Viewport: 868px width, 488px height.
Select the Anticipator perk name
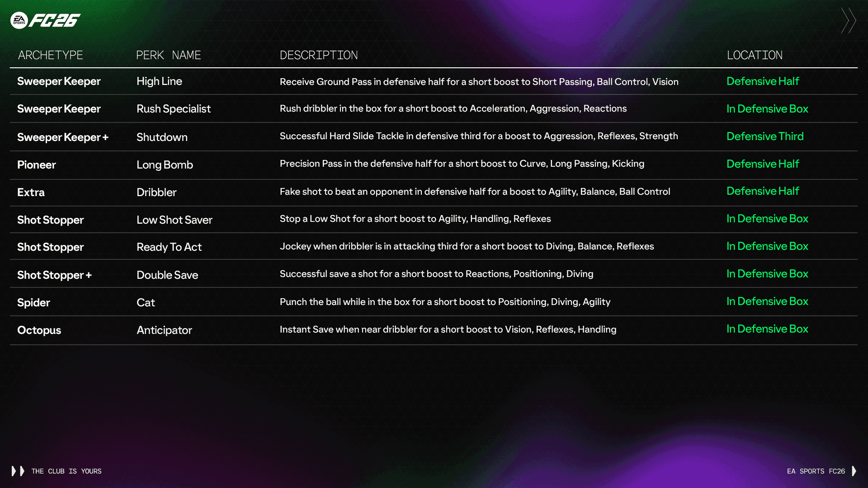tap(164, 330)
